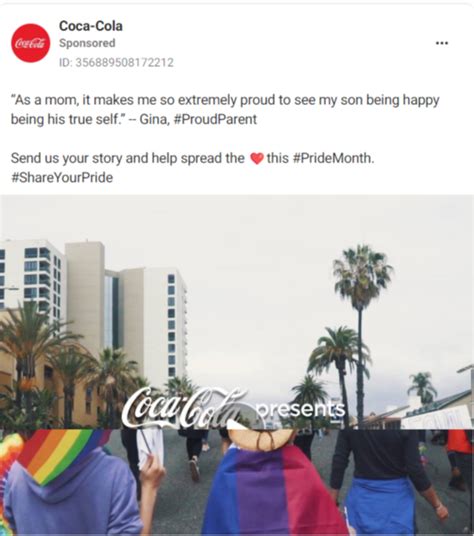Open the #ProudParent hashtag

tap(215, 119)
